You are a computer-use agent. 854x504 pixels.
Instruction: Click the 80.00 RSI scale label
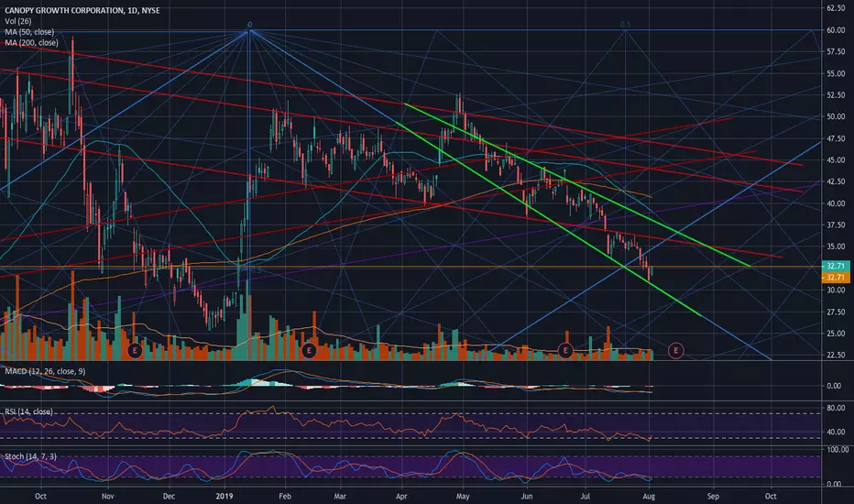(836, 408)
